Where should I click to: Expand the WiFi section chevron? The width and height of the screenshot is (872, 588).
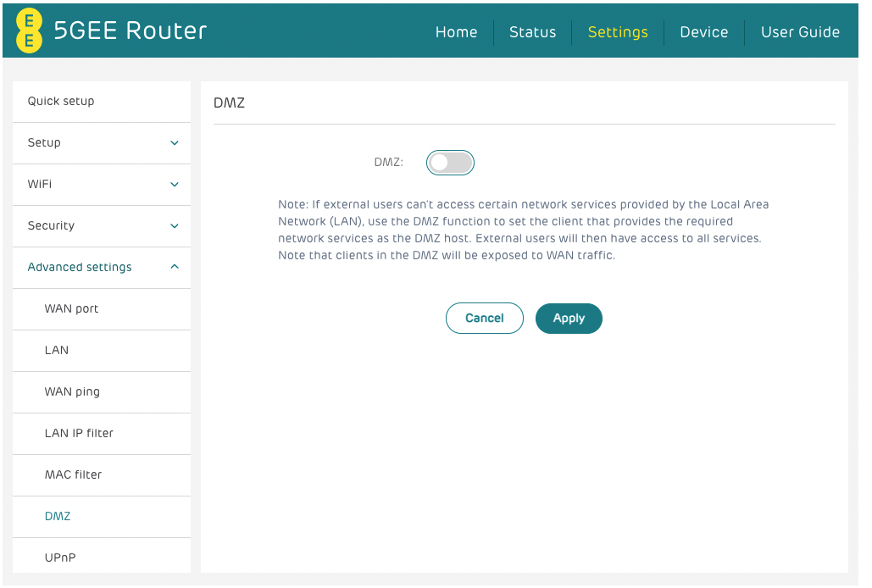[x=175, y=185]
